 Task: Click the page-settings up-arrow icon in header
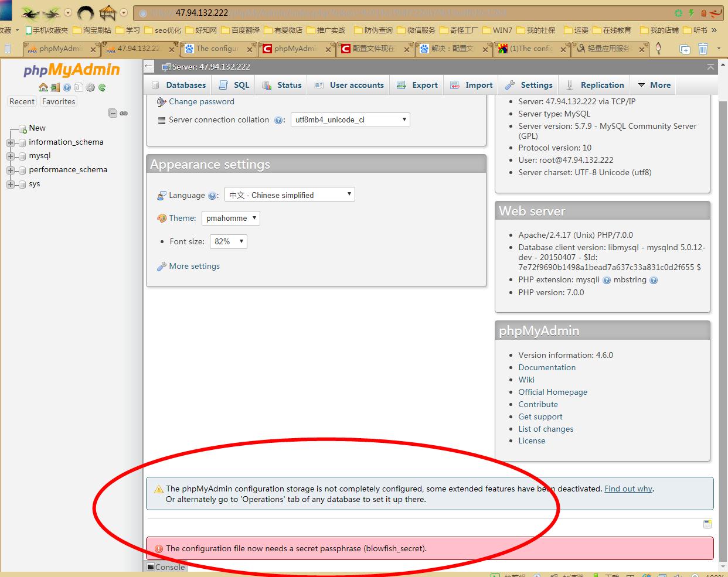pos(710,67)
